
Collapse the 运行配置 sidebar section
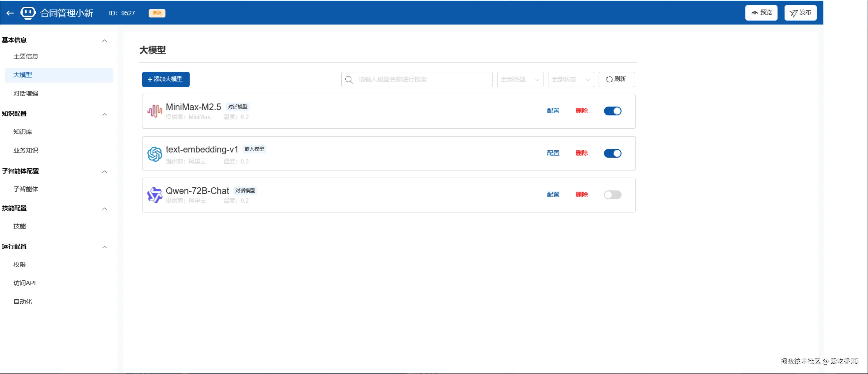[x=104, y=247]
